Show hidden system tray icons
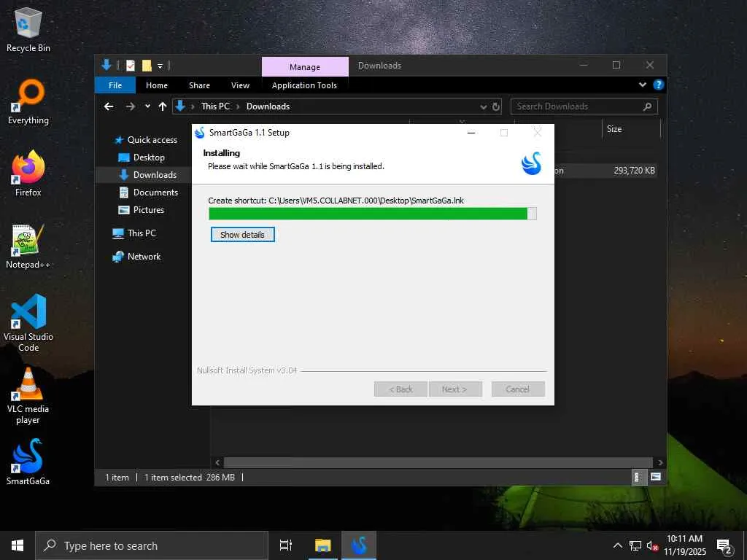747x560 pixels. [617, 545]
